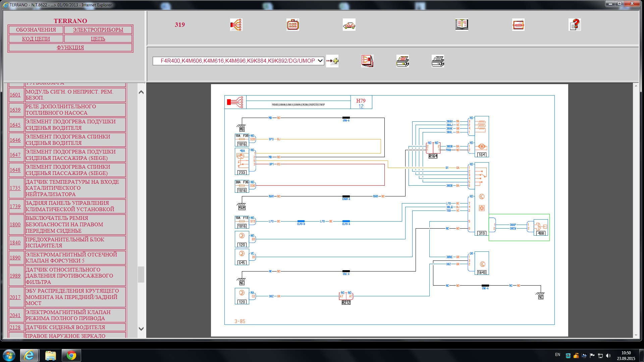This screenshot has height=362, width=644.
Task: Click connector R212 label in diagram
Action: (346, 302)
